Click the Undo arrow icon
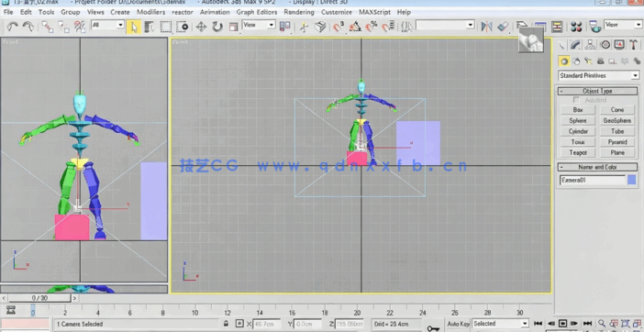This screenshot has height=332, width=644. 12,27
